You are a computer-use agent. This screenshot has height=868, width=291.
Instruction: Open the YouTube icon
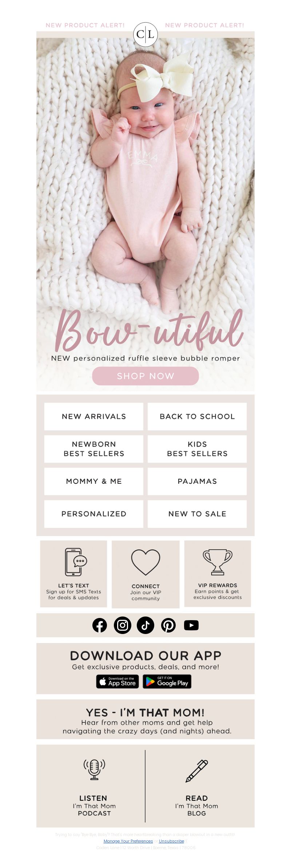point(191,625)
